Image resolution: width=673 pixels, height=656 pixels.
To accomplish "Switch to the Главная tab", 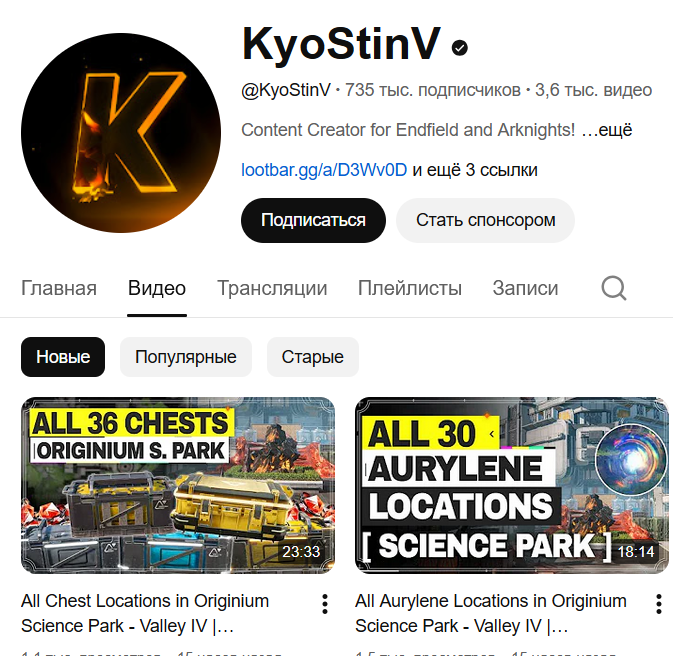I will tap(59, 288).
